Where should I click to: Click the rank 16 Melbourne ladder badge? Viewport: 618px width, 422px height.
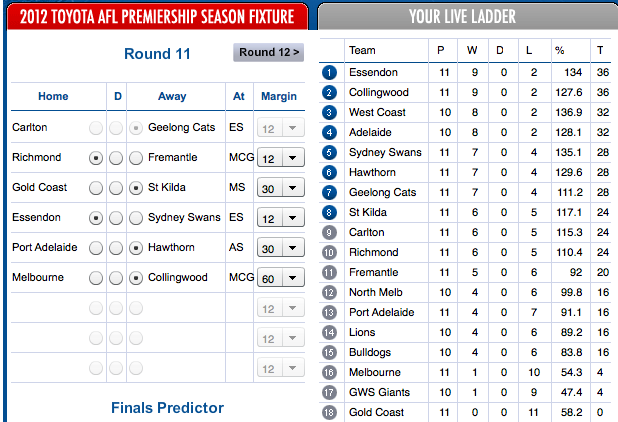(330, 372)
